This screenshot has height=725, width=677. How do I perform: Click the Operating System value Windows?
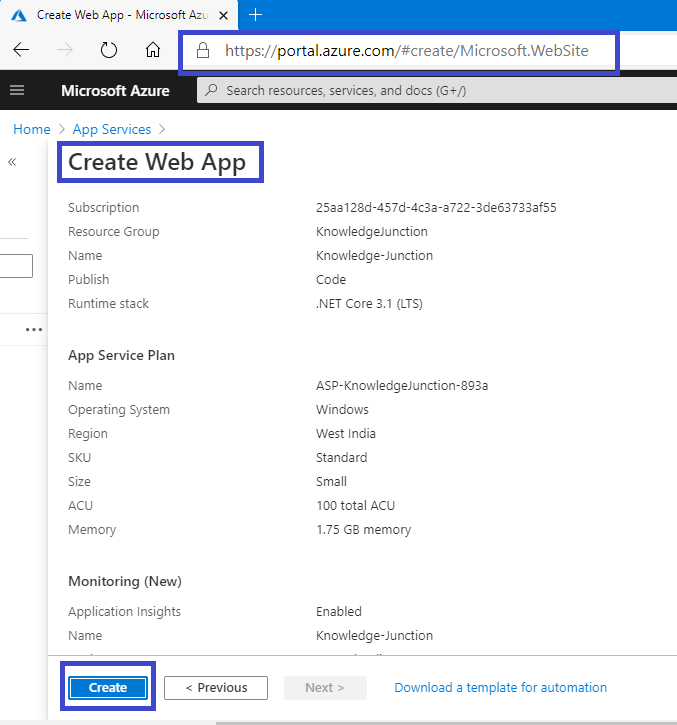coord(342,410)
